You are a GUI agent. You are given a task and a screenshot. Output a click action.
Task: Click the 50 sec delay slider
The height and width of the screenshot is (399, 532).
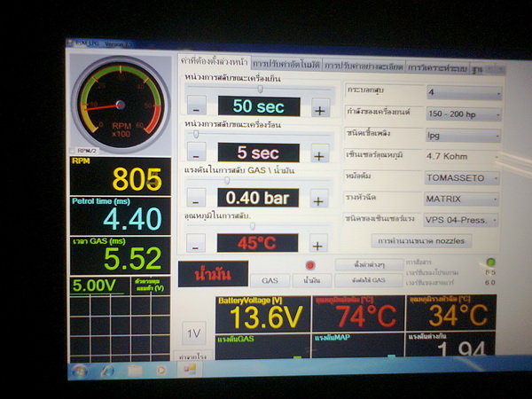pyautogui.click(x=259, y=89)
